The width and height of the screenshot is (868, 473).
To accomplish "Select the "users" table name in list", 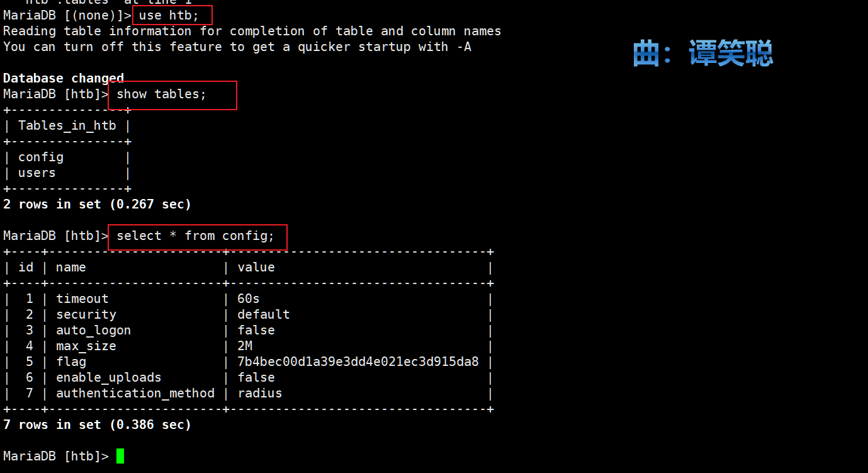I will [37, 173].
